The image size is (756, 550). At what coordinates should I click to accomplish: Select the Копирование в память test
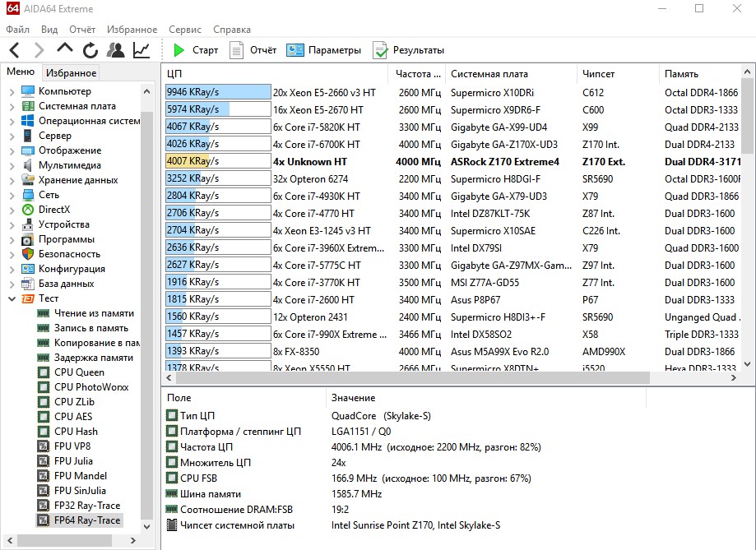pos(96,343)
